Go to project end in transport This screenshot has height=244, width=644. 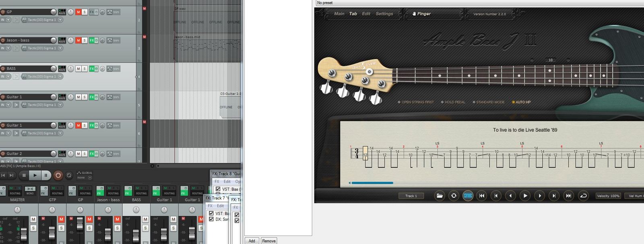click(x=12, y=175)
